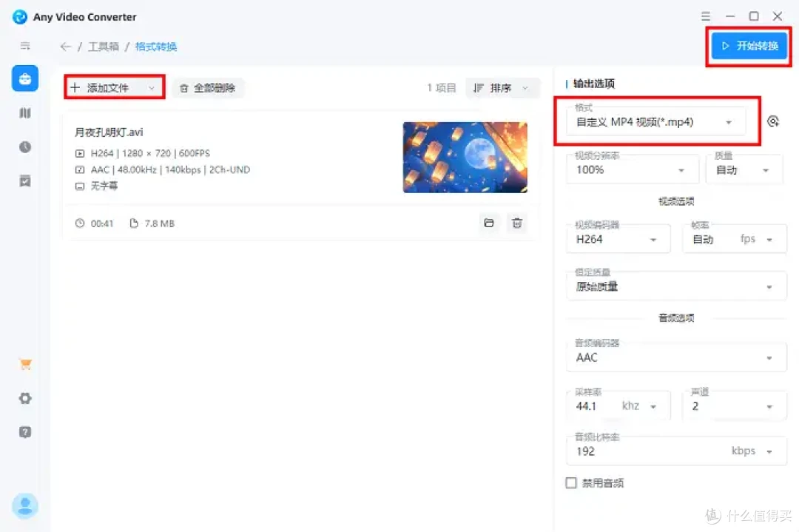Image resolution: width=799 pixels, height=532 pixels.
Task: Click the format settings icon beside the format box
Action: tap(773, 121)
